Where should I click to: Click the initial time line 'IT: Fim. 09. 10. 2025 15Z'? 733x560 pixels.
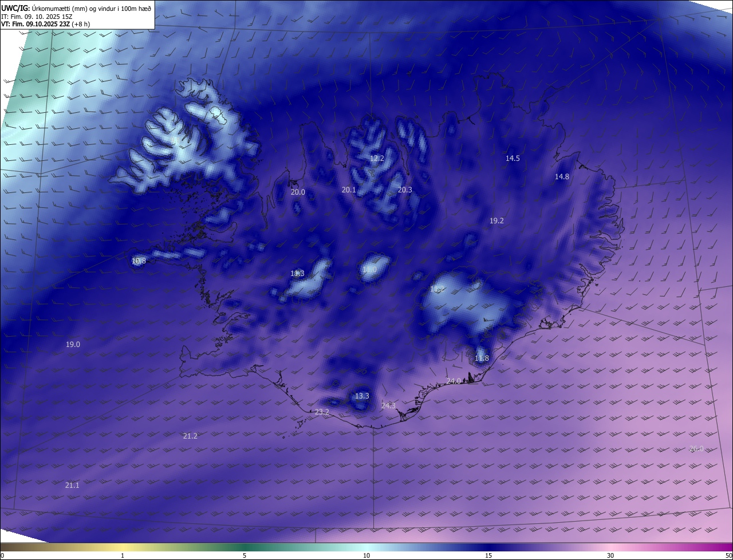pos(36,17)
